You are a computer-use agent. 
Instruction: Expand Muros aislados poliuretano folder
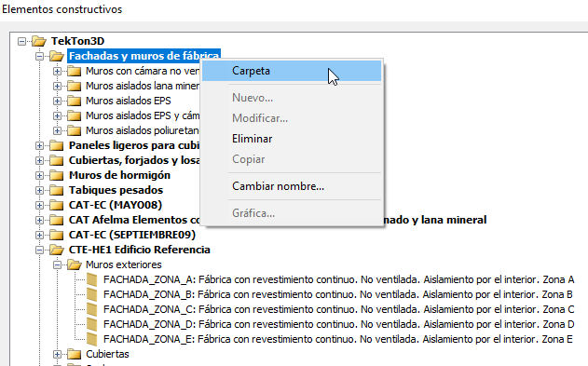click(57, 130)
